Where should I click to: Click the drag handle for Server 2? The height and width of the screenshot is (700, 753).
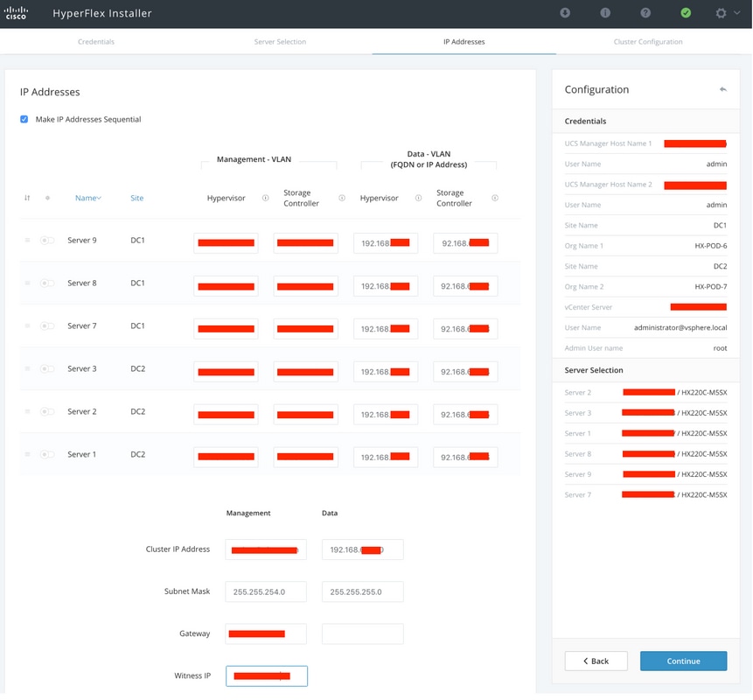[x=27, y=411]
